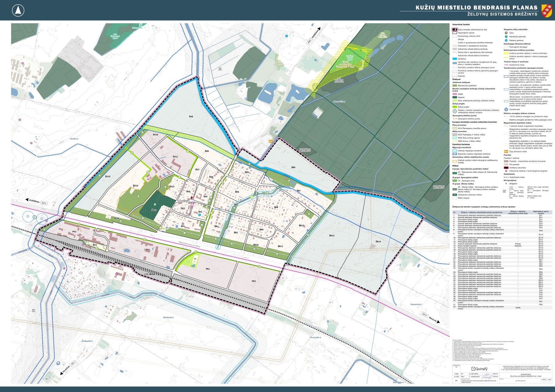Viewport: 555px width, 392px height.
Task: Select the Vietiniai migracijos koridoriai symbol
Action: (455, 151)
